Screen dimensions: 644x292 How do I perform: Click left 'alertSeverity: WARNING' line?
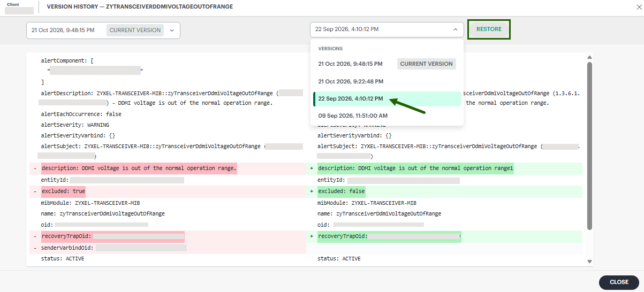[75, 125]
